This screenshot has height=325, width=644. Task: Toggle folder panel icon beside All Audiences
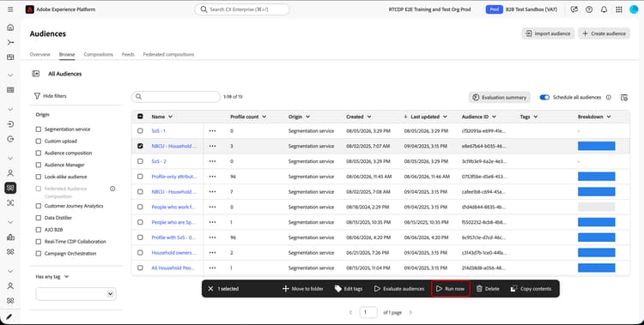36,74
